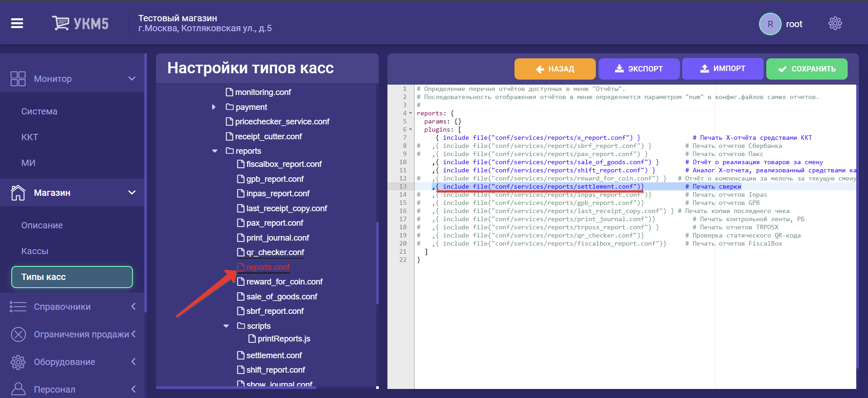Open the Кассы menu item
This screenshot has height=398, width=868.
(x=35, y=251)
